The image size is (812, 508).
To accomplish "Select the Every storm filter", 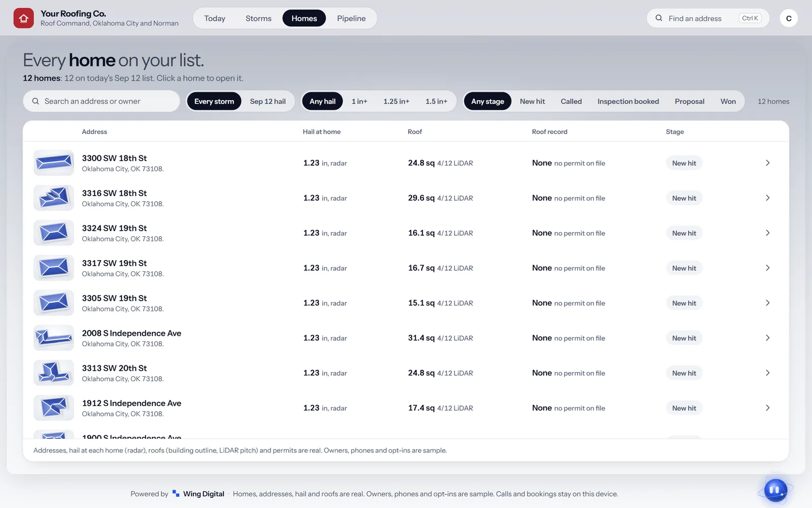I will [214, 101].
